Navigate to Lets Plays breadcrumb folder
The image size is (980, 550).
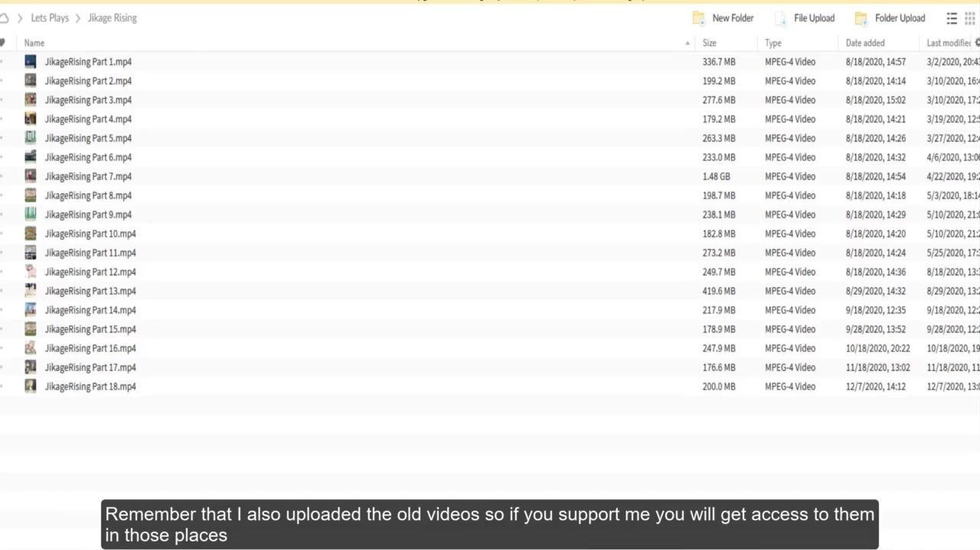coord(50,18)
